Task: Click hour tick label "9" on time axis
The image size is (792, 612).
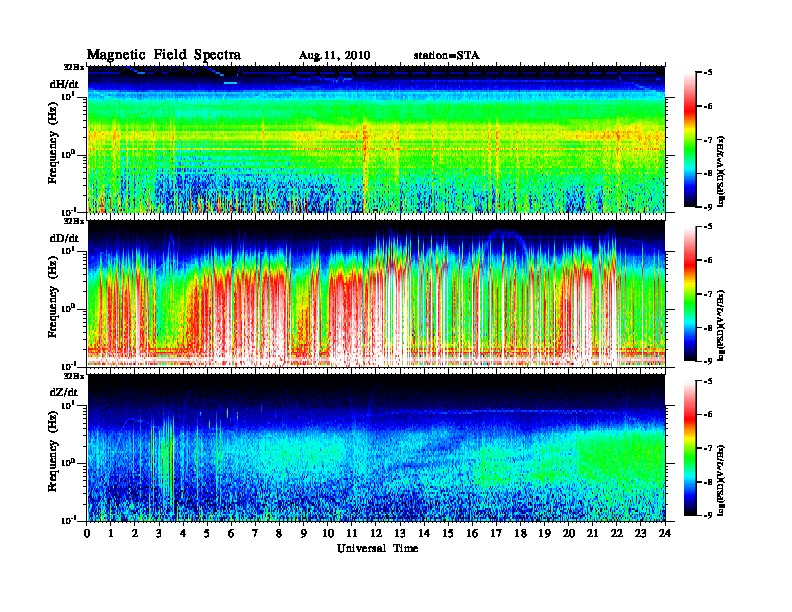Action: pos(303,533)
